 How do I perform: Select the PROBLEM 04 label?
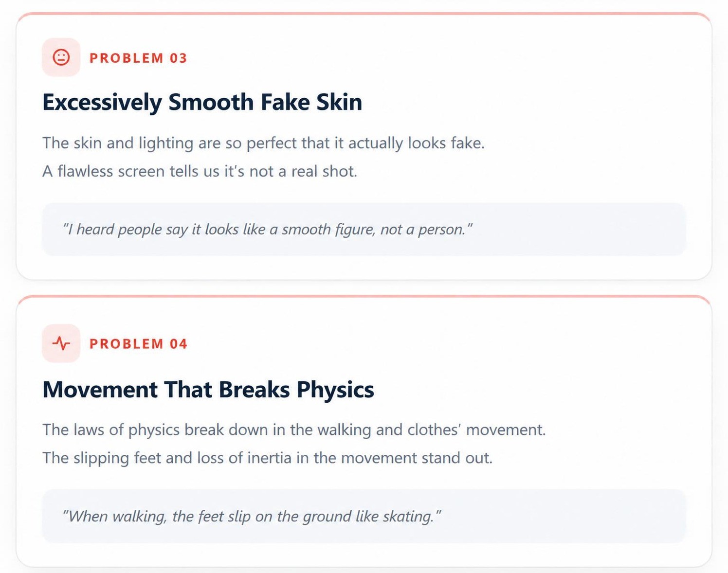(x=138, y=344)
